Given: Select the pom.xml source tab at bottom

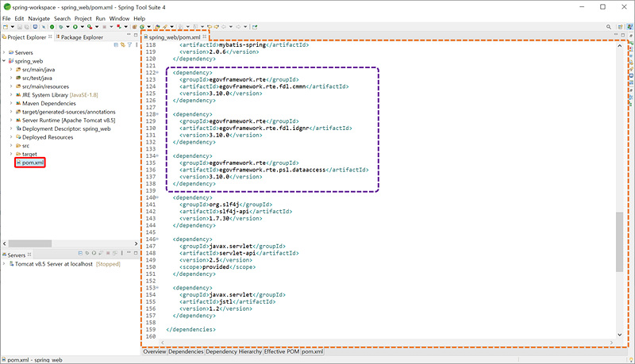Looking at the screenshot, I should click(x=312, y=352).
